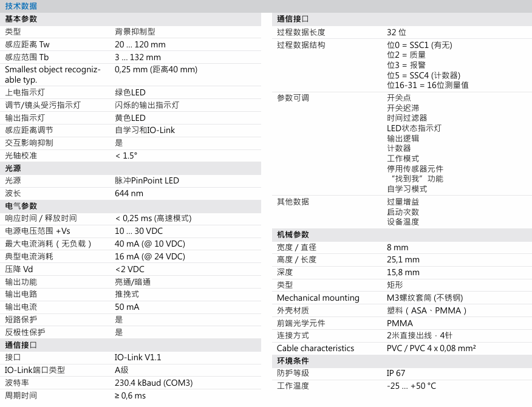This screenshot has height=407, width=532.
Task: Click the '230.4 kBaud (COM3)' value
Action: pos(154,383)
